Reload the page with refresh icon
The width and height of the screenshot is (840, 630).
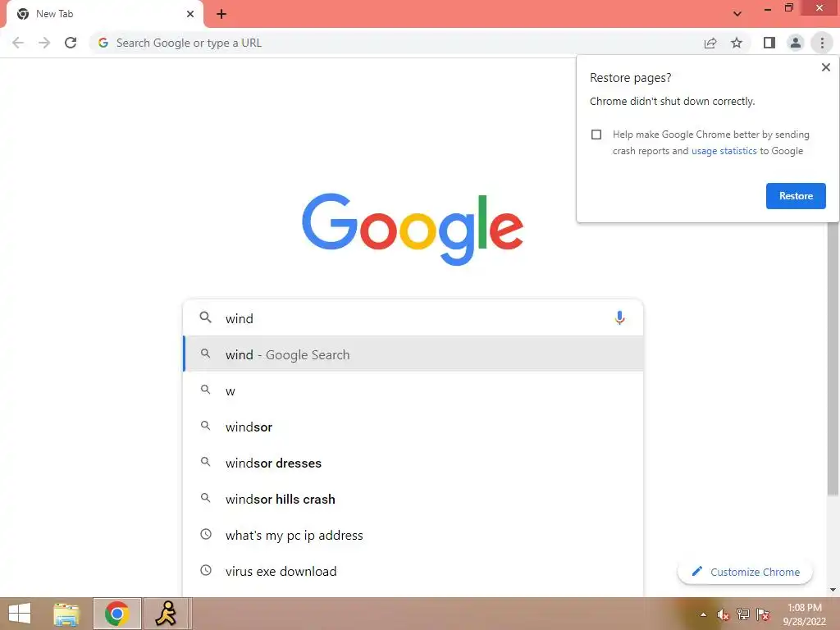click(71, 43)
